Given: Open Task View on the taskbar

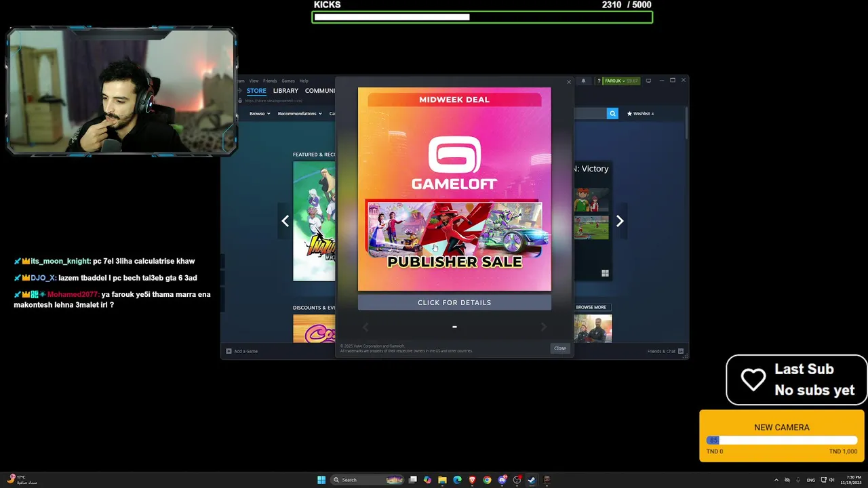Looking at the screenshot, I should pyautogui.click(x=412, y=480).
